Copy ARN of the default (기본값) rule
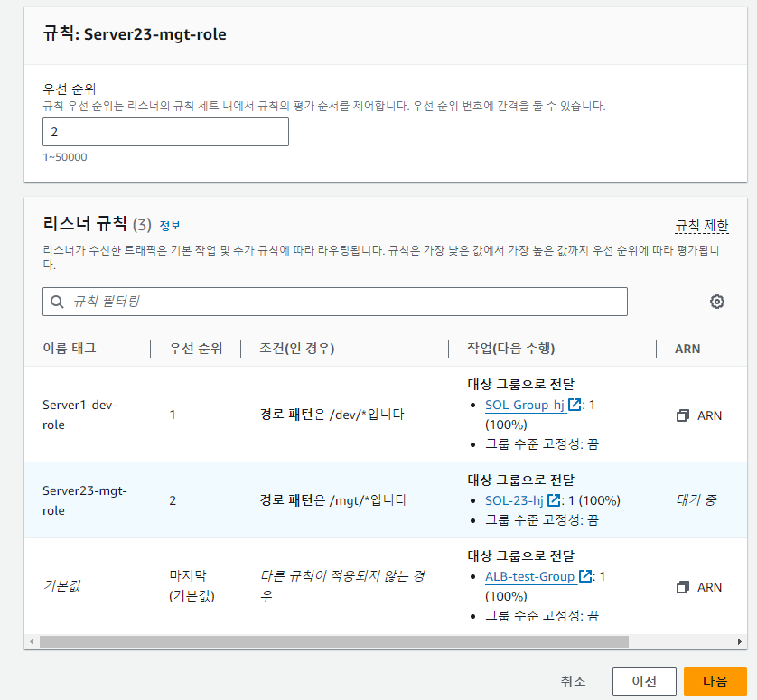The width and height of the screenshot is (757, 700). pyautogui.click(x=699, y=587)
